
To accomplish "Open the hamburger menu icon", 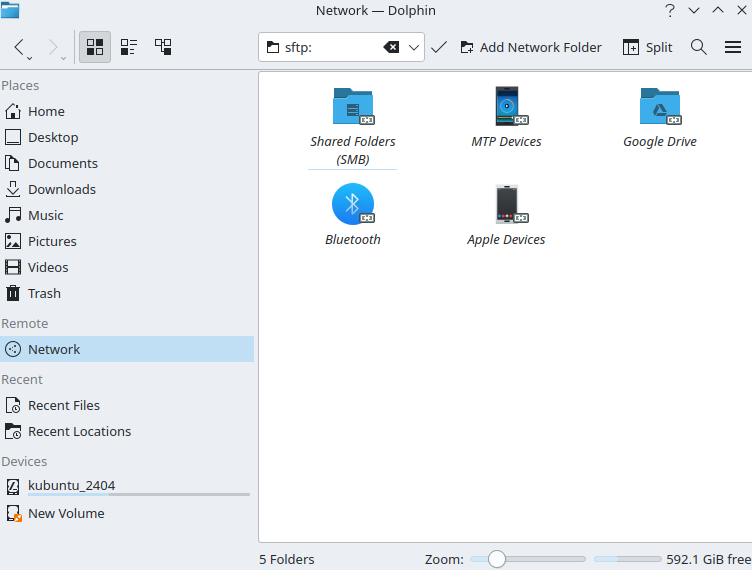I will [x=733, y=47].
